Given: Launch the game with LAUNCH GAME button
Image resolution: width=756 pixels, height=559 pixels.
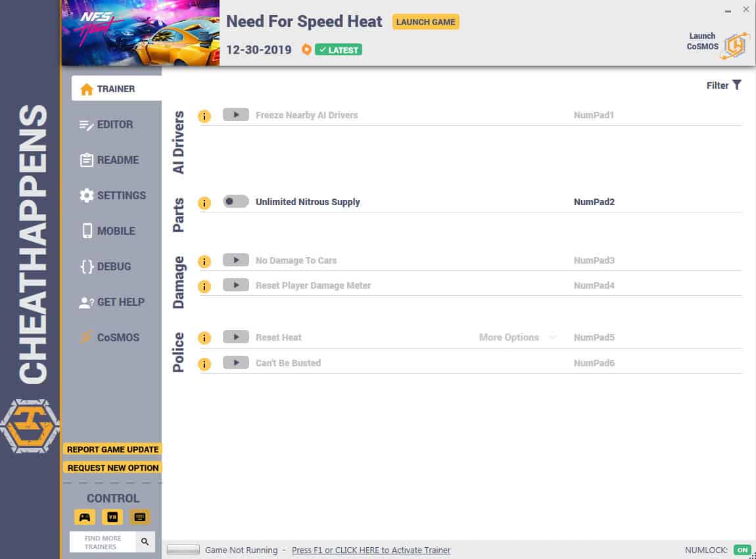Looking at the screenshot, I should point(426,22).
